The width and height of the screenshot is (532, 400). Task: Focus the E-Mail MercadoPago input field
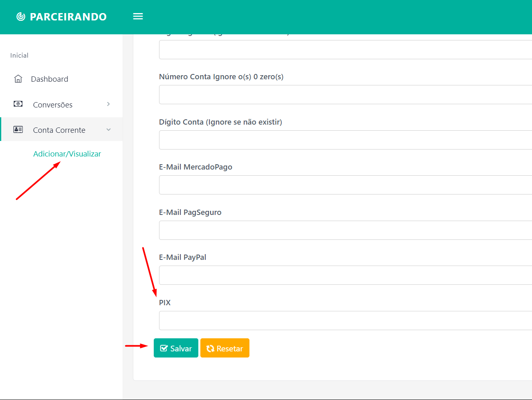pyautogui.click(x=346, y=185)
